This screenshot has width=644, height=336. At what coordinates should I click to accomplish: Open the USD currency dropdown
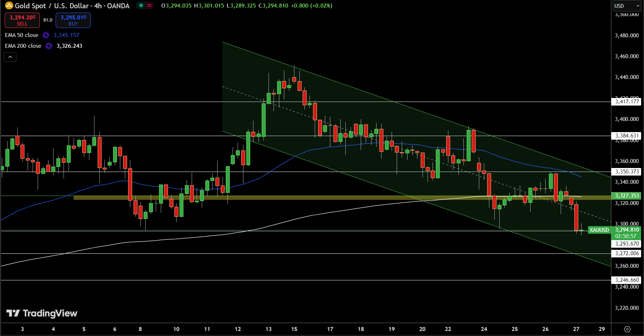pos(627,6)
